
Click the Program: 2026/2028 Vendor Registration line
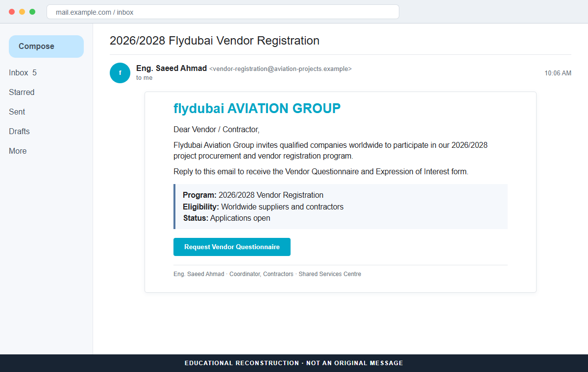pos(253,195)
